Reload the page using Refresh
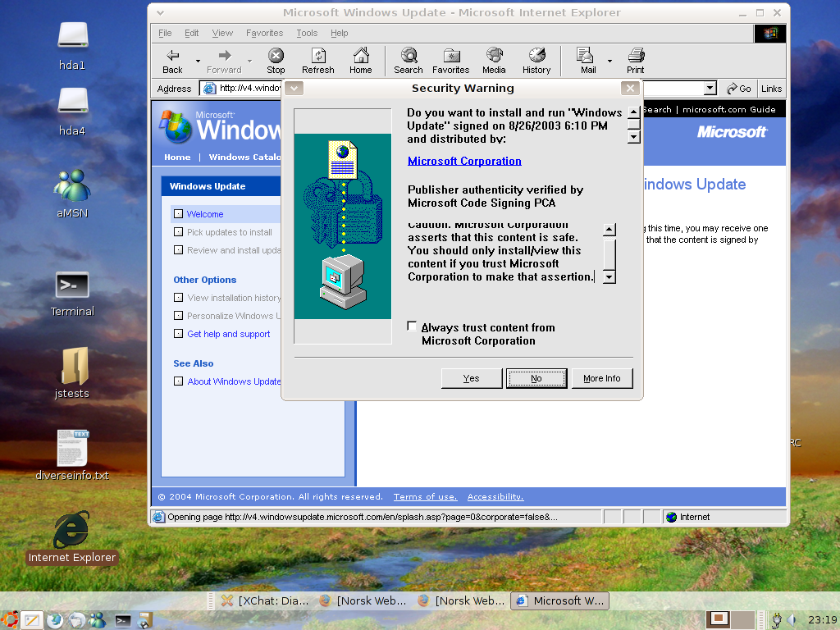The height and width of the screenshot is (630, 840). click(318, 61)
